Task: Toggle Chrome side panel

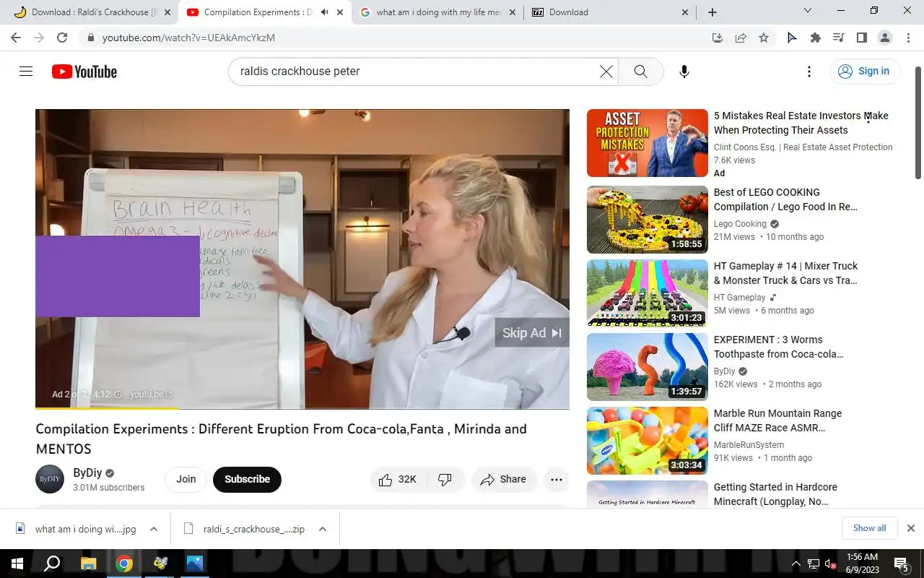Action: pos(861,38)
